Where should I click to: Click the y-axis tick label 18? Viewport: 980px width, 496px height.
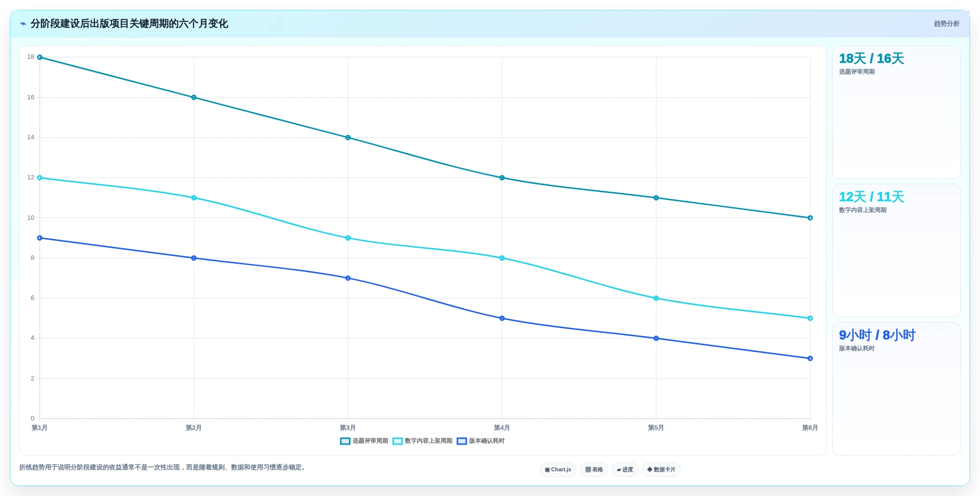click(31, 57)
